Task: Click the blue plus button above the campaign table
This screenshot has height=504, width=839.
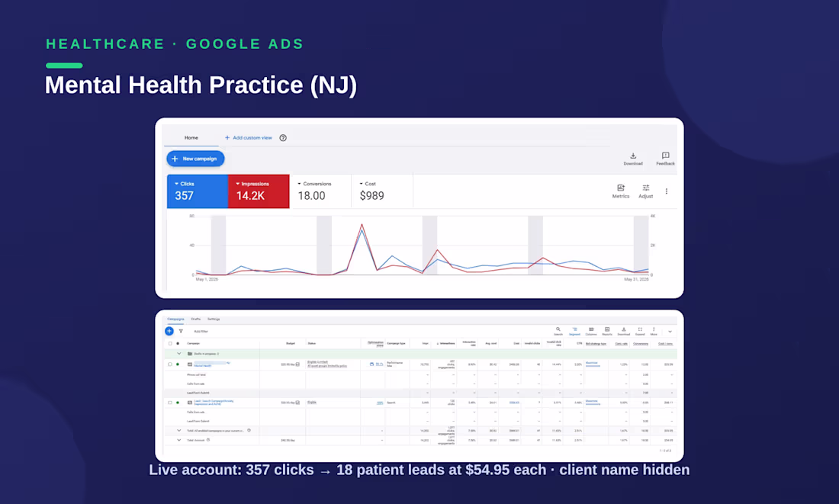Action: click(x=169, y=331)
